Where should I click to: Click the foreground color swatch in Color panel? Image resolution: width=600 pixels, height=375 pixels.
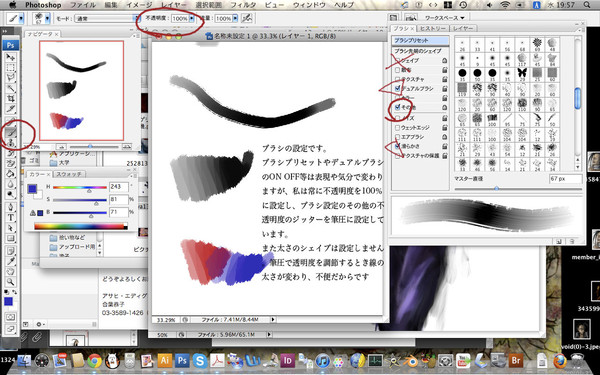pos(32,189)
